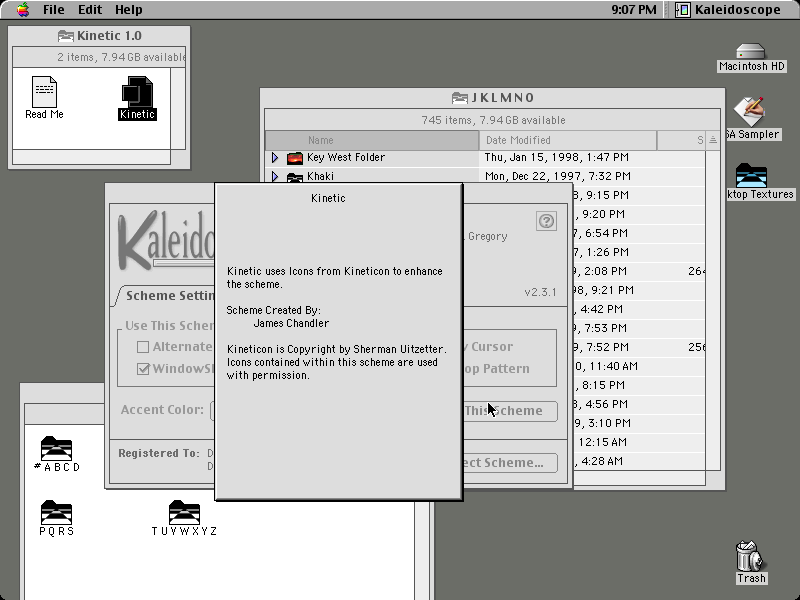This screenshot has width=800, height=600.
Task: Click the Kinetic 1.0 window title bar
Action: [x=99, y=36]
